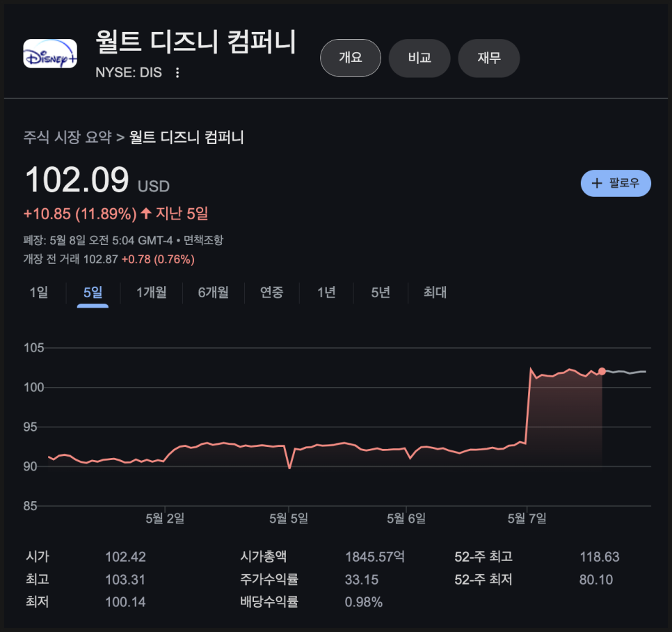Click the pre-market +0.78 (0.76%) change

[158, 259]
